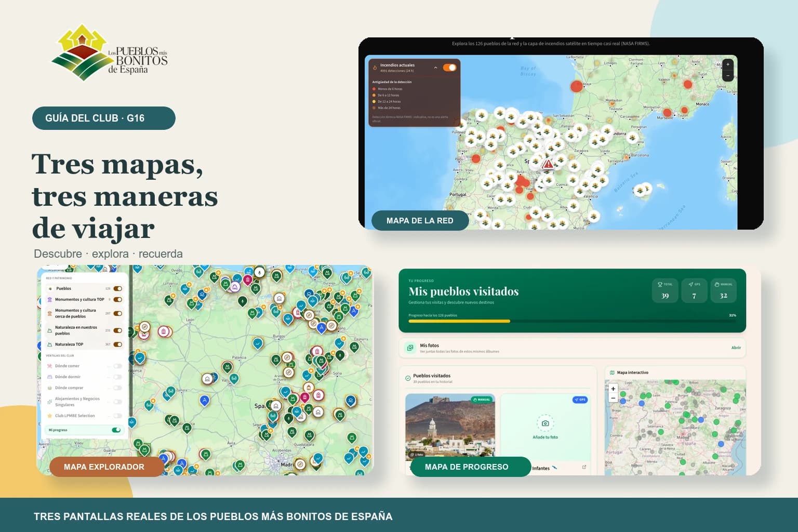Image resolution: width=798 pixels, height=532 pixels.
Task: Enable the Club LPMBE Selection switch
Action: click(118, 416)
